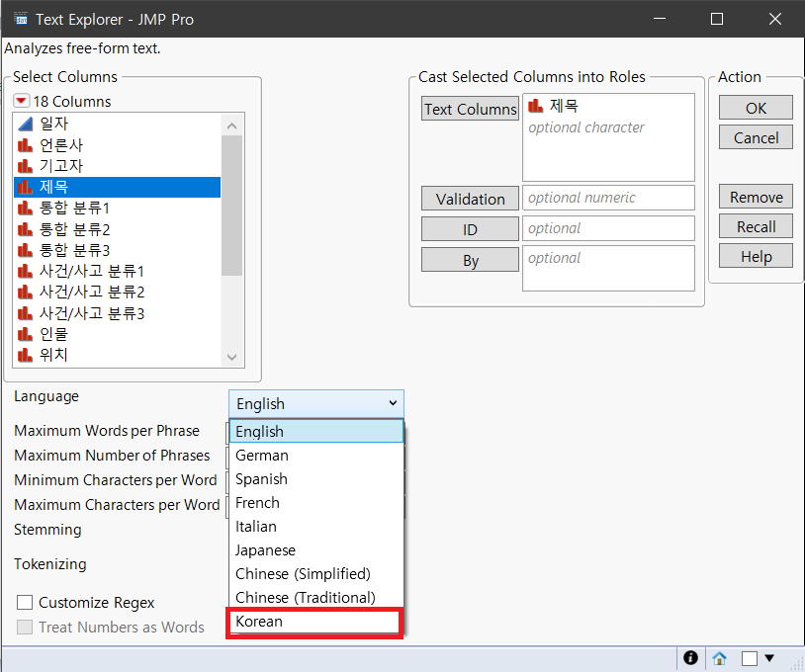Select the 통합 분류3 column
This screenshot has width=805, height=672.
point(117,250)
